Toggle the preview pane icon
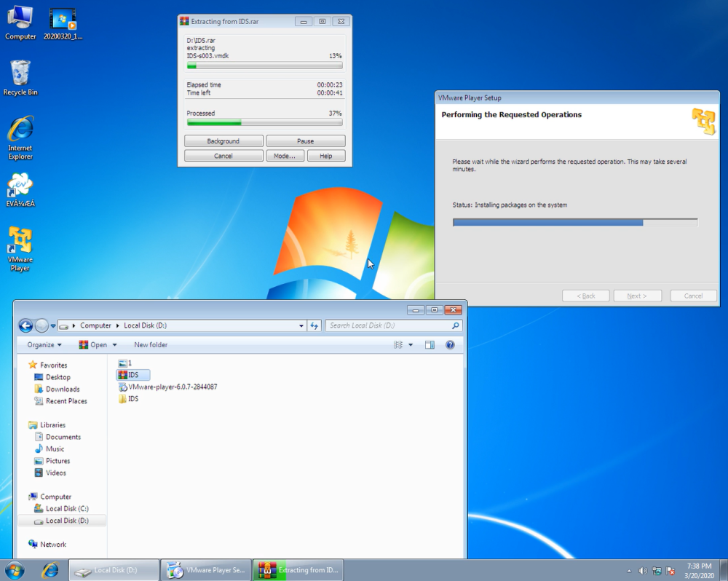The width and height of the screenshot is (728, 581). coord(430,344)
